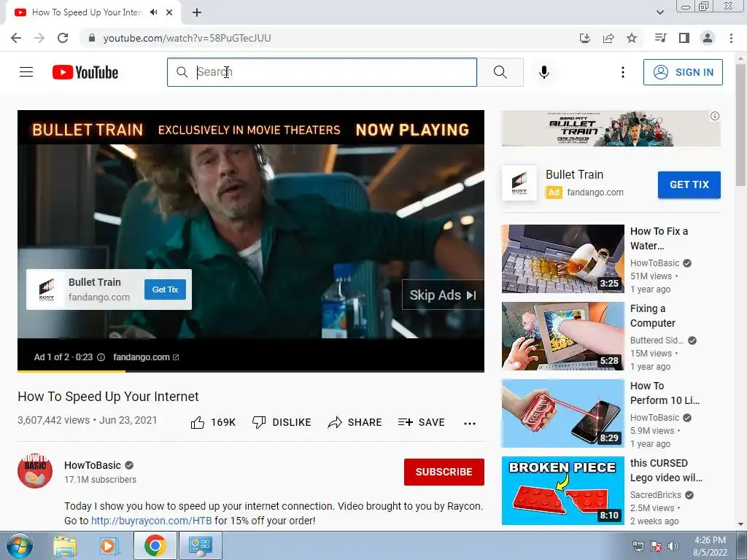
Task: Like the video thumbs up 169K
Action: pyautogui.click(x=213, y=422)
